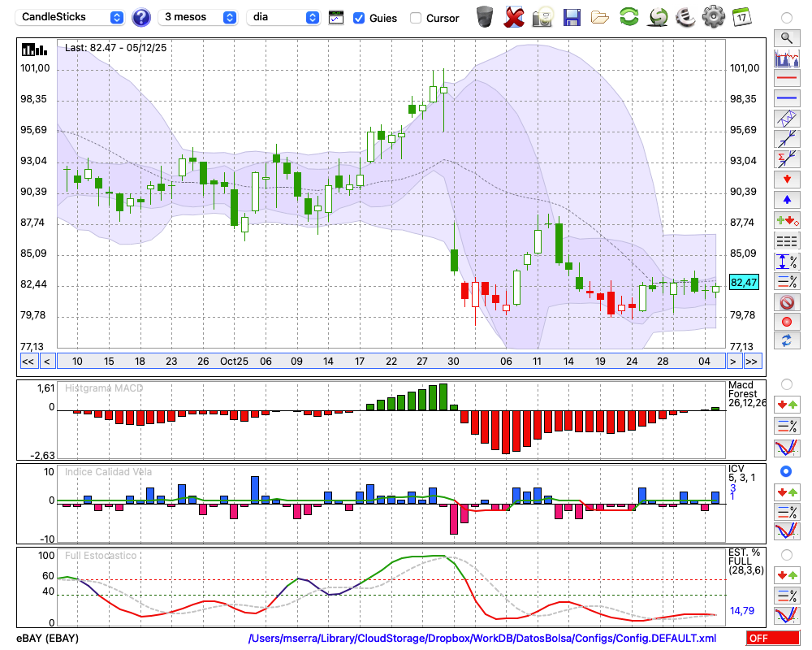Select the trend line tool without sigma
This screenshot has height=650, width=812.
tap(787, 139)
